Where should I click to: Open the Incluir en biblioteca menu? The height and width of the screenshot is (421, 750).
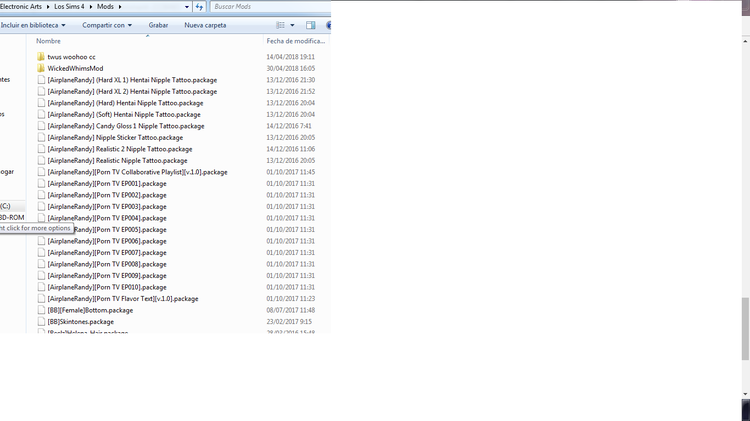(33, 25)
